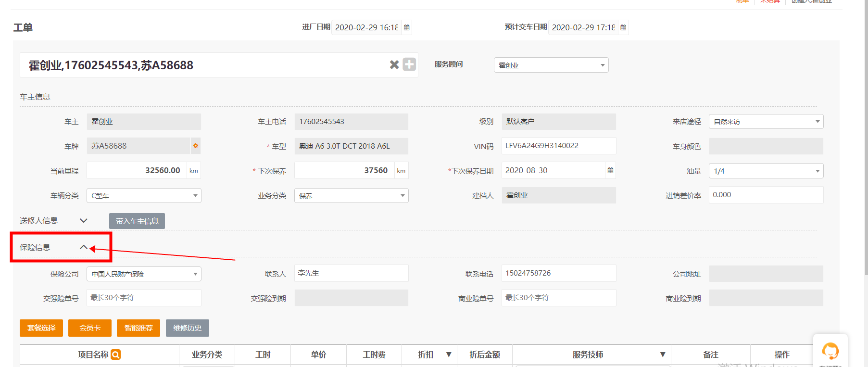The image size is (868, 367).
Task: Click the 套餐选择 button
Action: (41, 328)
